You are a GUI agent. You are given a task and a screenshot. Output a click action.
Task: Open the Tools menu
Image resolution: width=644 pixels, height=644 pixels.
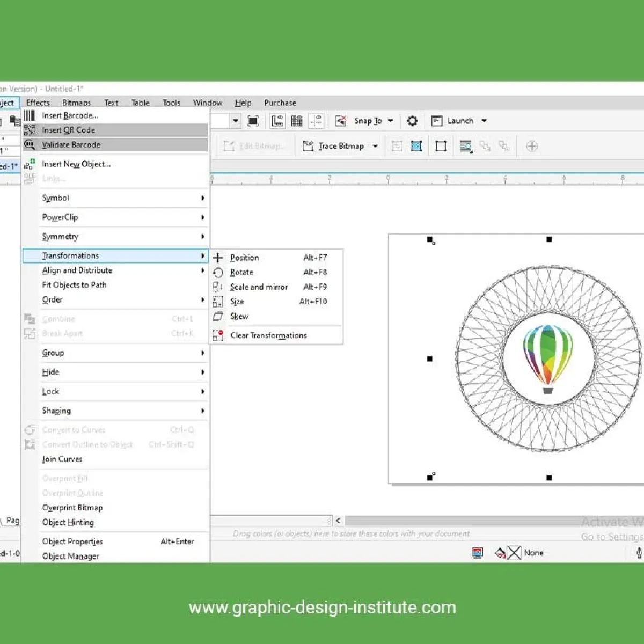172,103
